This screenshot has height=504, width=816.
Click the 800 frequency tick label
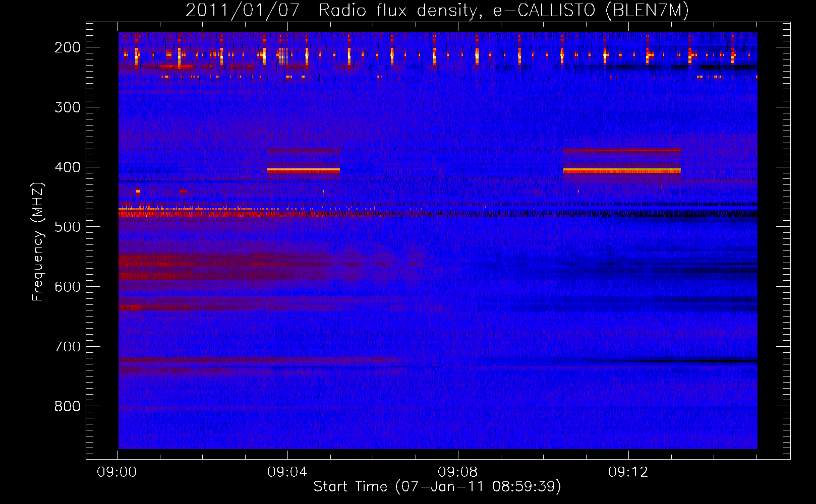tap(68, 406)
